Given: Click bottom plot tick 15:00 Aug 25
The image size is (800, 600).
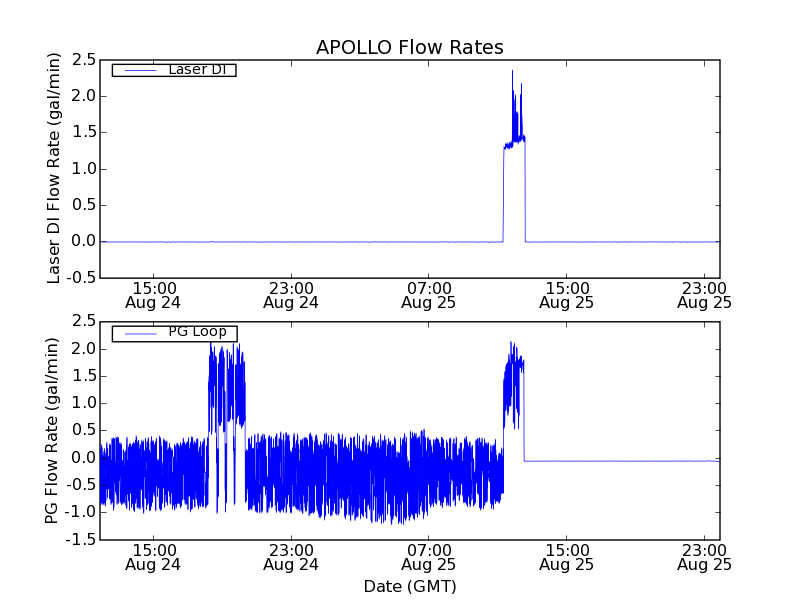Looking at the screenshot, I should point(566,557).
